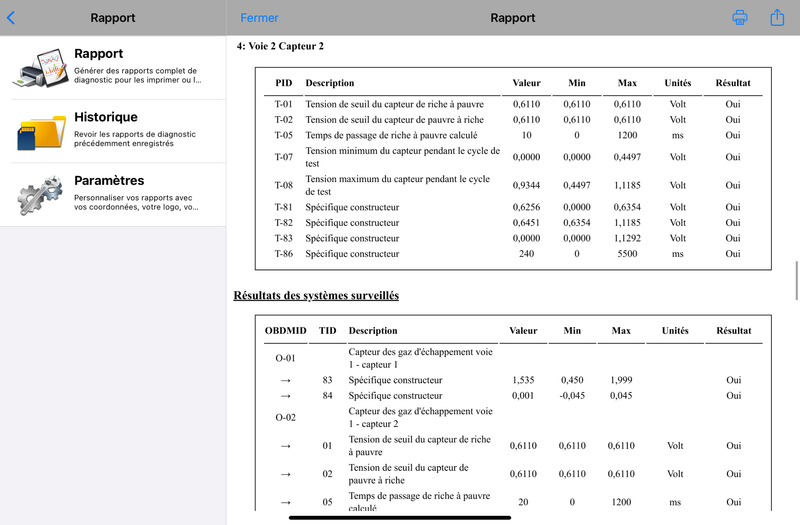Select the 'Résultats des systèmes surveillés' heading
Screen dimensions: 800x525
pyautogui.click(x=316, y=296)
